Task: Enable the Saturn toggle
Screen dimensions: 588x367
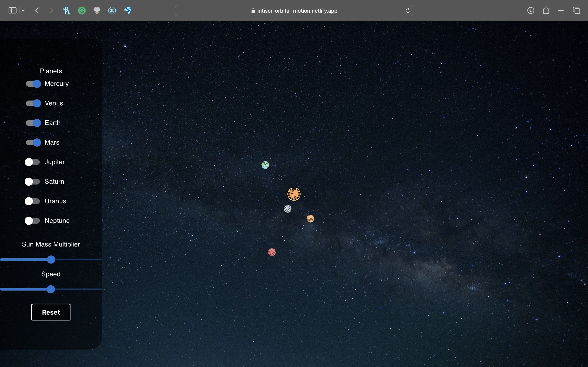Action: click(32, 181)
